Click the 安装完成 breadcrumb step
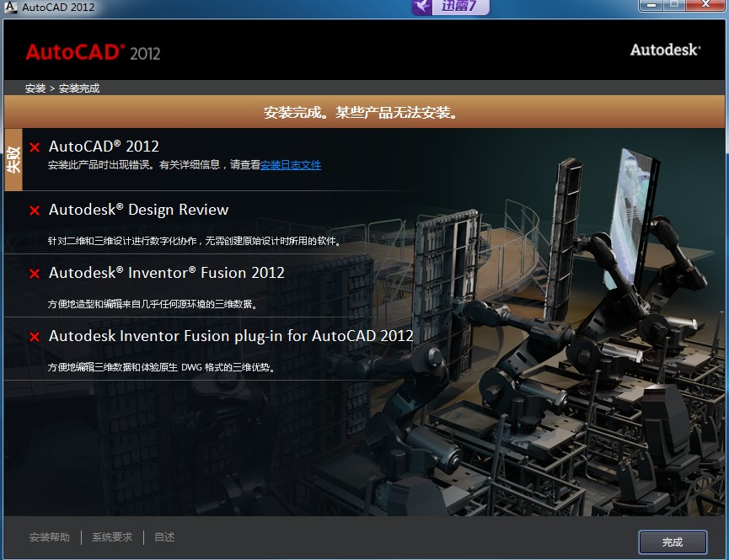The height and width of the screenshot is (560, 729). pos(79,88)
